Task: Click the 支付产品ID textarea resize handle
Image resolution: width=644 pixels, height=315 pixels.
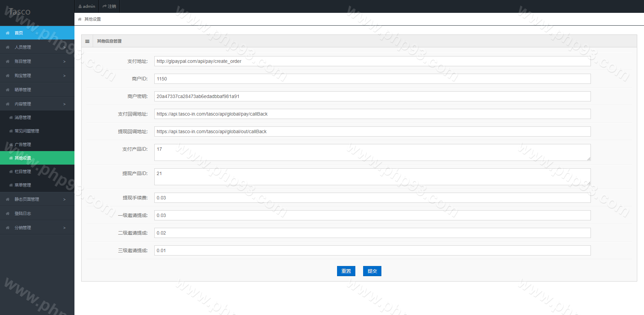Action: pyautogui.click(x=589, y=159)
